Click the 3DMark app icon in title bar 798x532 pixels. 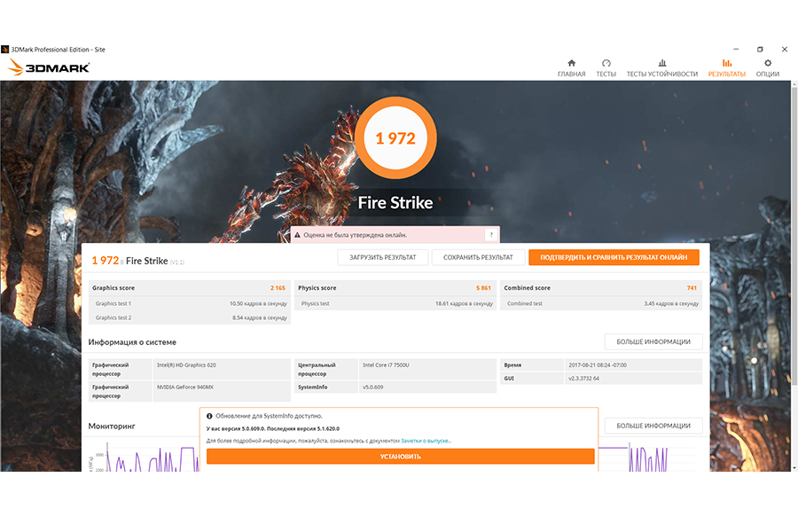pos(5,50)
